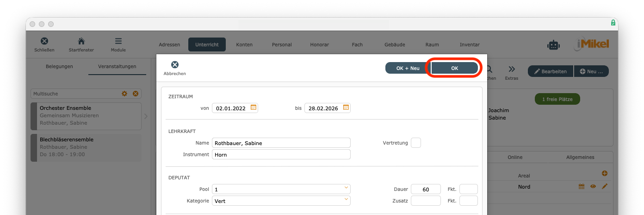644x215 pixels.
Task: Toggle the Vertretung checkbox
Action: [x=416, y=143]
